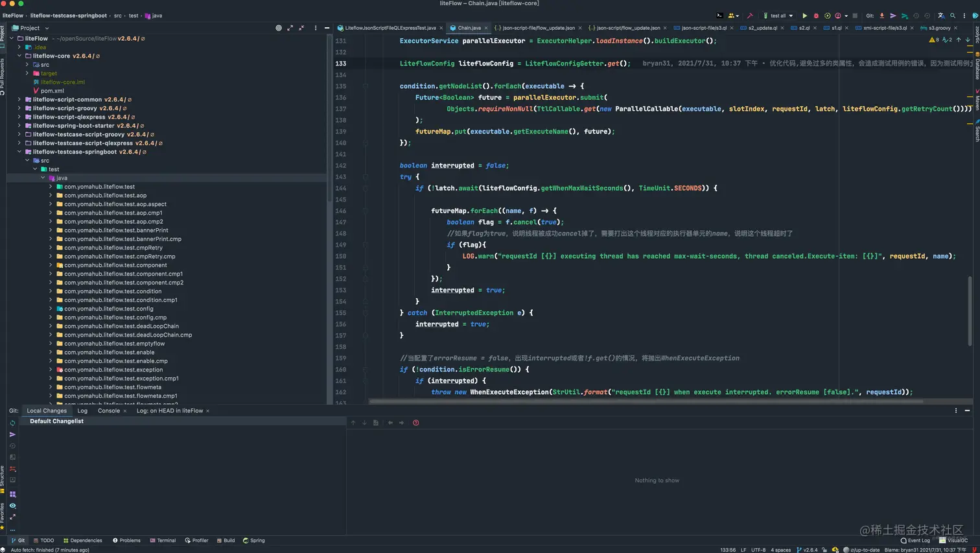980x553 pixels.
Task: Toggle the read-only lock icon in status bar
Action: [824, 550]
